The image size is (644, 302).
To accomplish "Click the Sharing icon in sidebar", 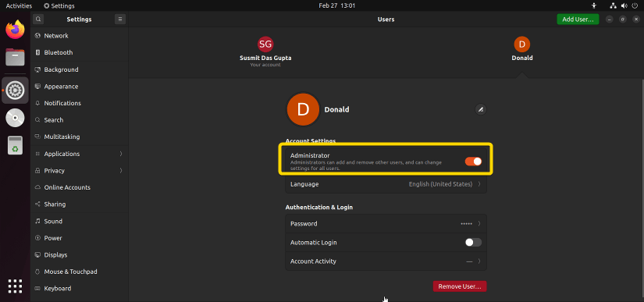I will [x=37, y=204].
